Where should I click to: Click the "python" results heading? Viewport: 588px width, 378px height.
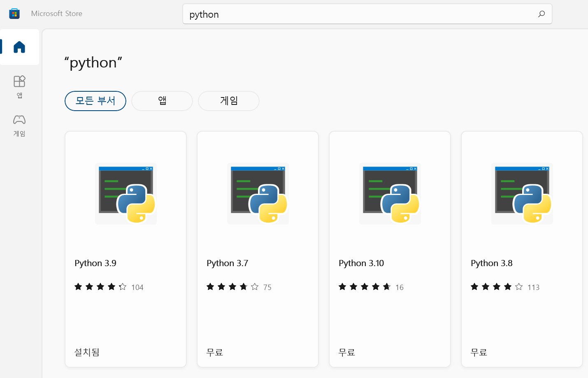click(93, 63)
